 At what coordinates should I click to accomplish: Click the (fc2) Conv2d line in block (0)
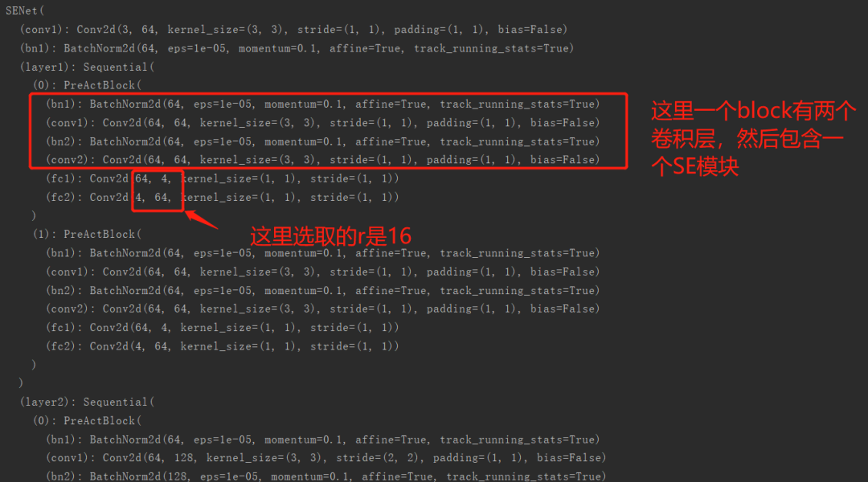point(223,197)
